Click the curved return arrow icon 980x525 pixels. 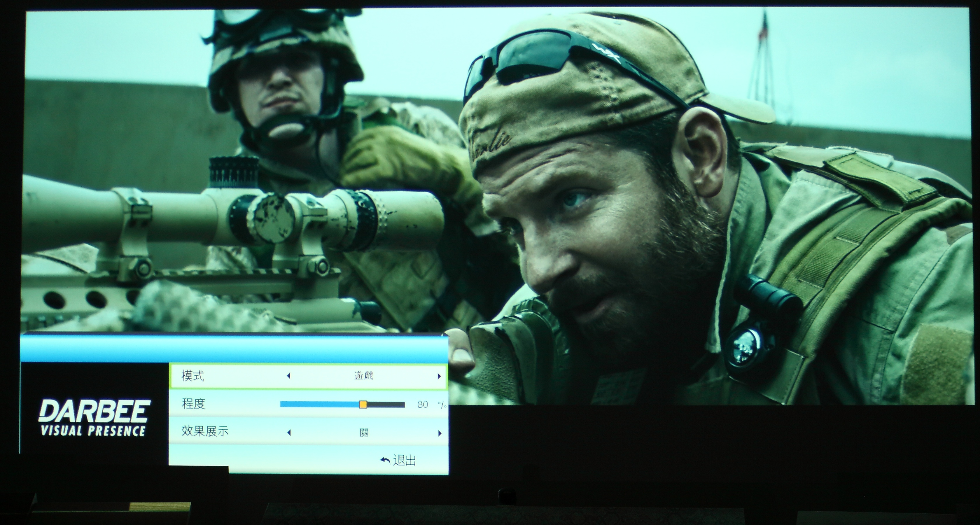(x=385, y=461)
